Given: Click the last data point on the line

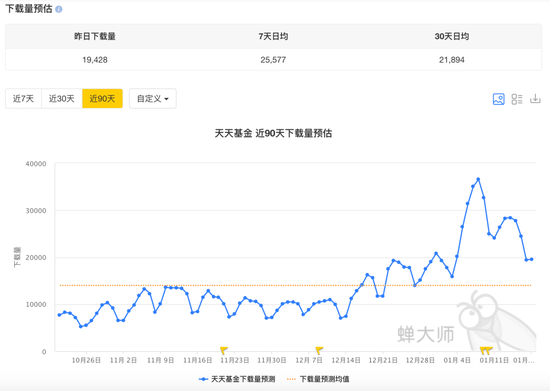Looking at the screenshot, I should tap(531, 259).
